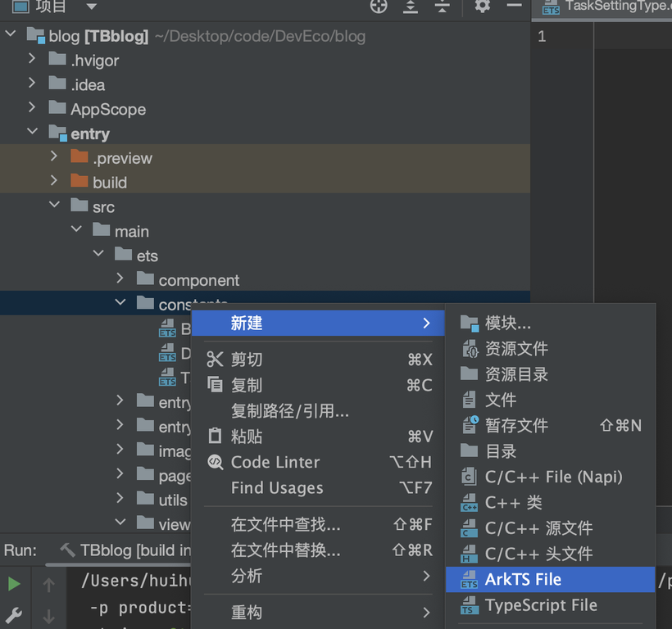Screen dimensions: 672x629
Task: Click the expand all icon in project toolbar
Action: 411,7
